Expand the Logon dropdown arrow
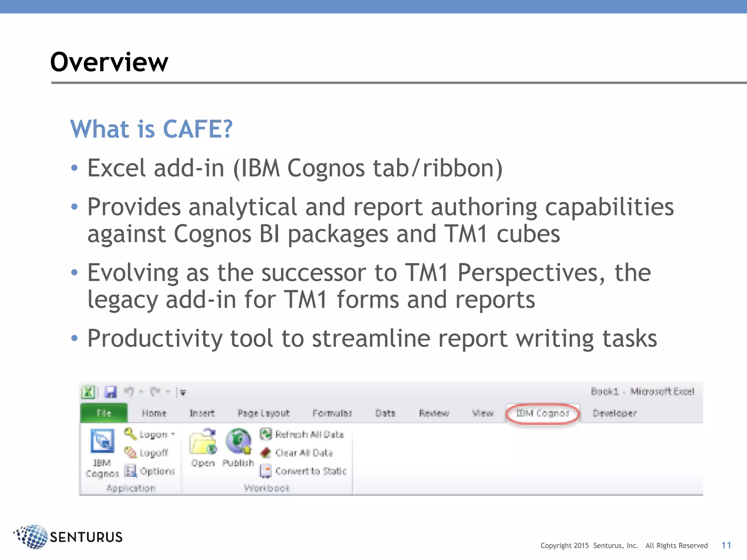The height and width of the screenshot is (560, 747). (x=173, y=435)
